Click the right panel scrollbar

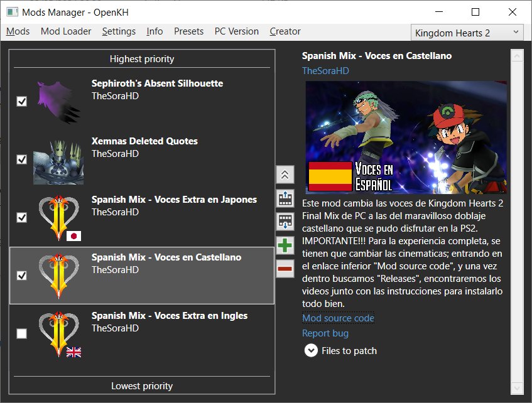coord(516,220)
